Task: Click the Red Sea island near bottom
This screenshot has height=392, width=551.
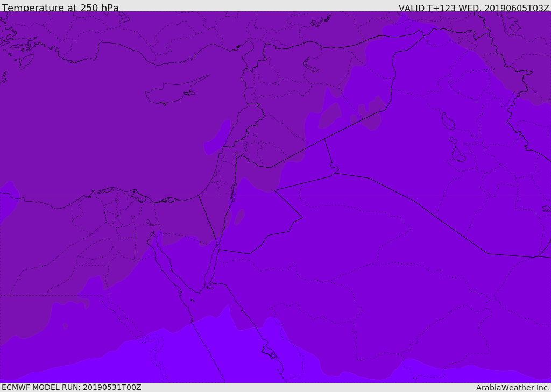Action: coord(270,352)
